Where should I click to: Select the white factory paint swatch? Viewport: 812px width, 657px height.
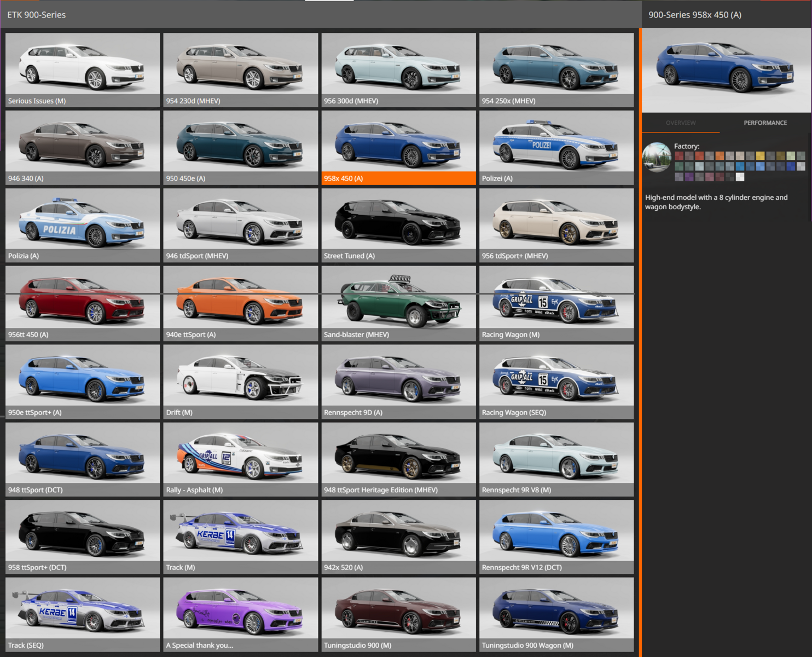coord(740,177)
